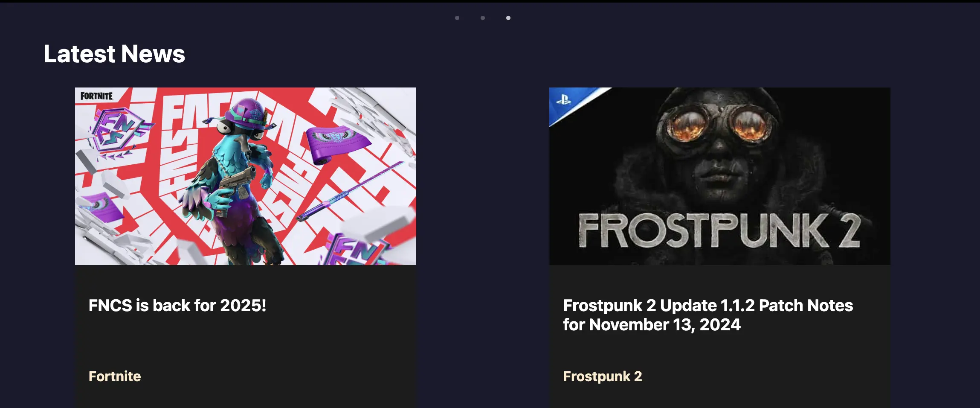
Task: Click the Latest News heading
Action: click(114, 54)
